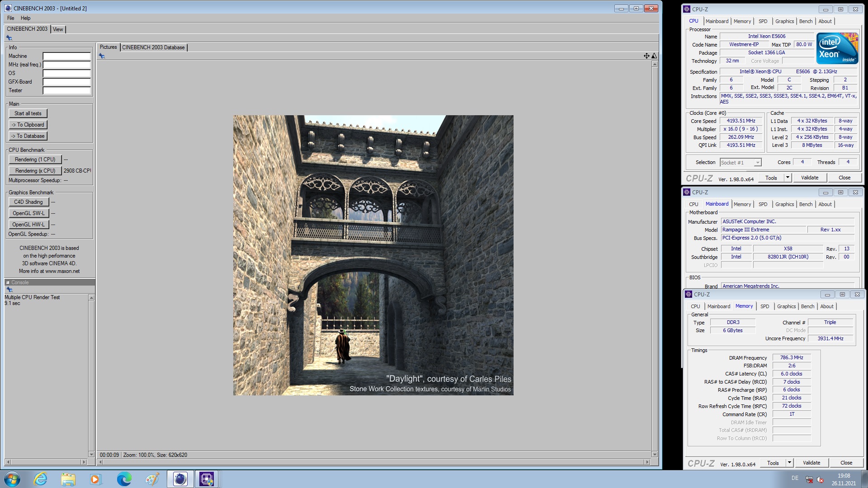
Task: Open About tab in CPU tab CPU-Z window
Action: [825, 21]
